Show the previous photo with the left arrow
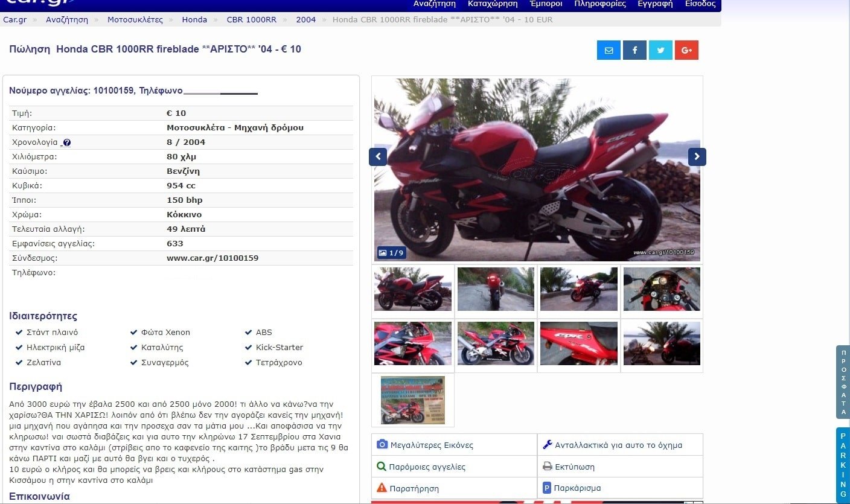This screenshot has width=850, height=504. (378, 157)
